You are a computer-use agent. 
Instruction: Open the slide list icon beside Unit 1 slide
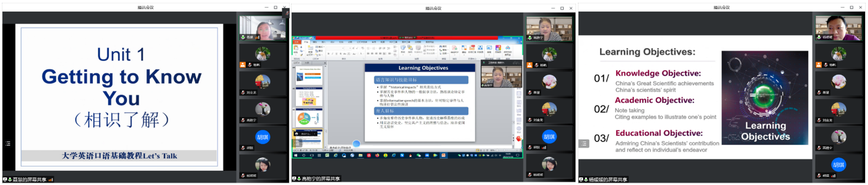tap(8, 144)
